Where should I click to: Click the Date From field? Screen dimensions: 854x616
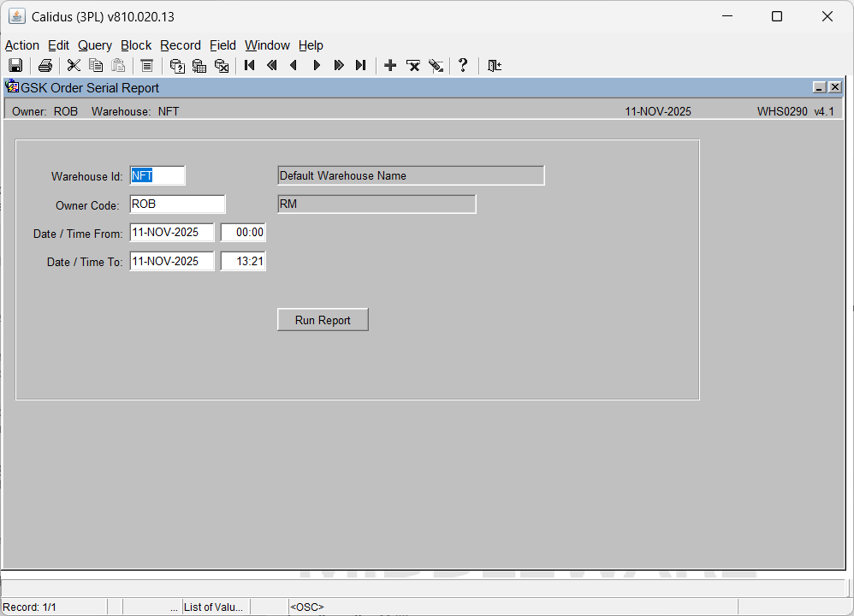pos(171,233)
